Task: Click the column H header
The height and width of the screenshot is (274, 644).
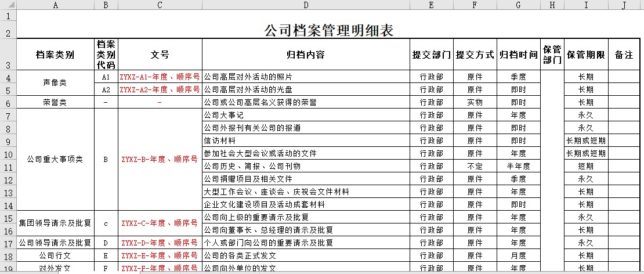Action: click(552, 5)
